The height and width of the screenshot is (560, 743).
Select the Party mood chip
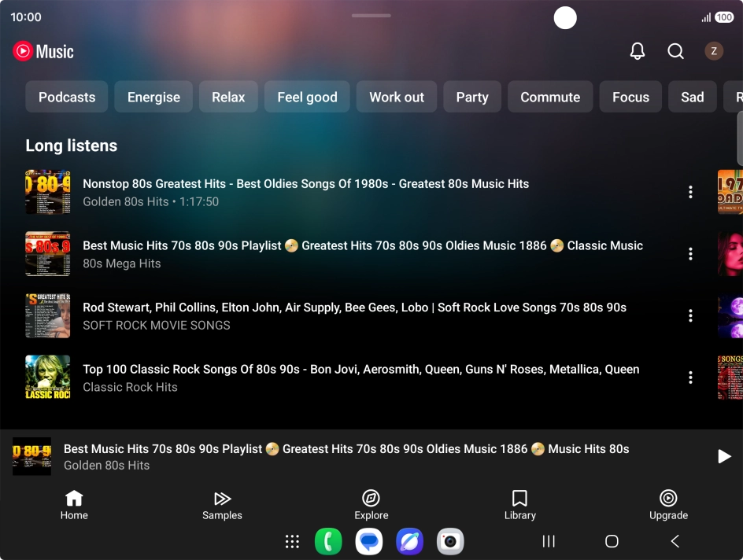[x=472, y=97]
